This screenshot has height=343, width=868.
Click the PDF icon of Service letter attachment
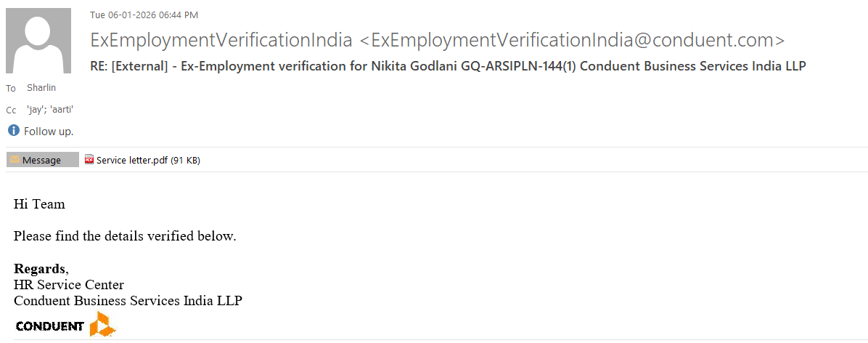[89, 160]
